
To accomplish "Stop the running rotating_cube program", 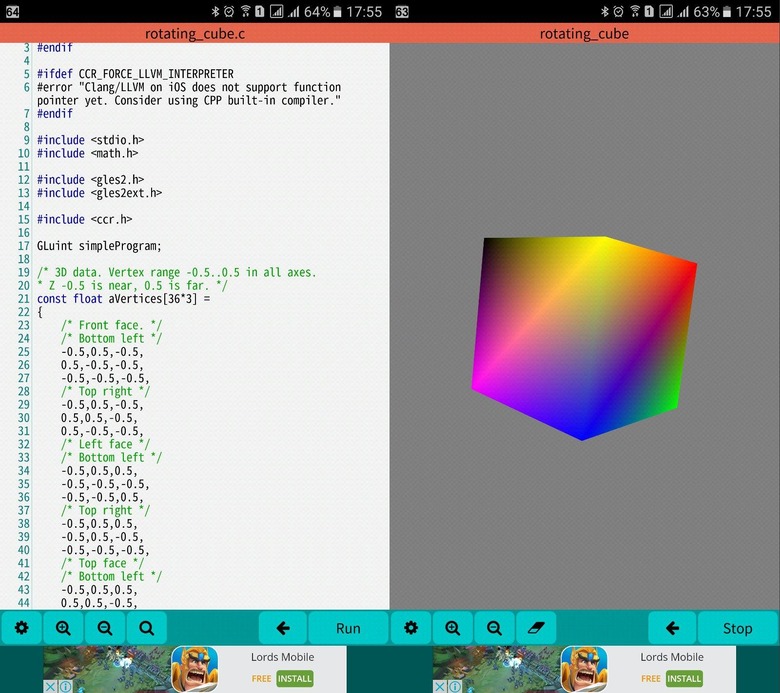I will click(738, 628).
